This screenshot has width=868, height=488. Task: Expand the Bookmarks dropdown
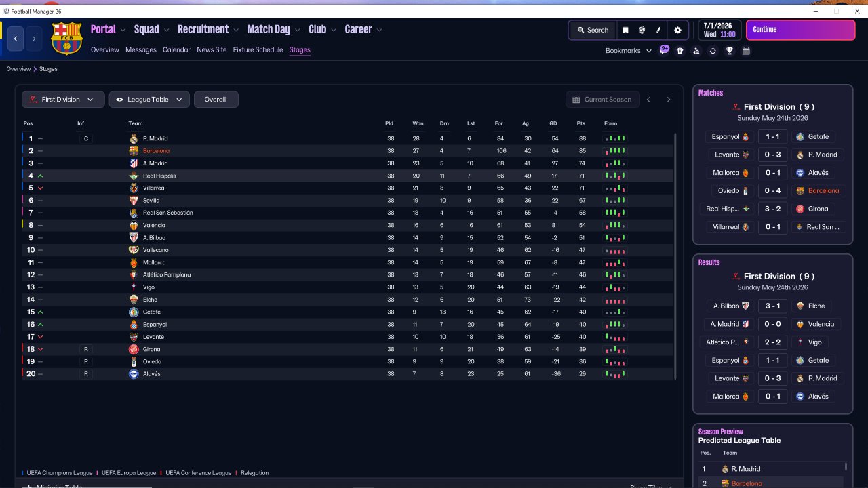pos(629,51)
